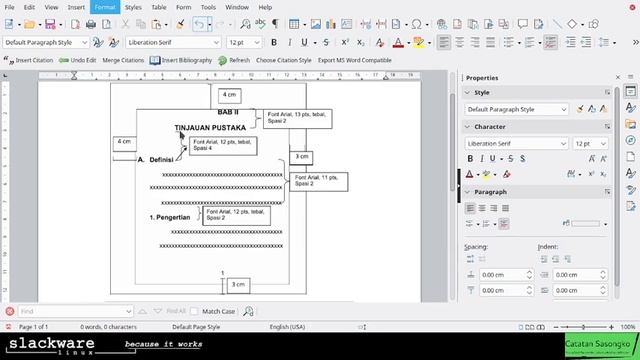
Task: Click Export MS Word Compatible button
Action: (x=355, y=60)
